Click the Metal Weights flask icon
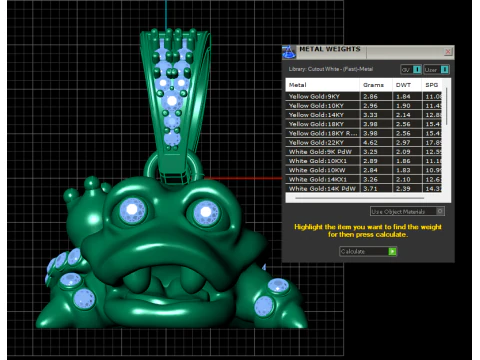This screenshot has height=360, width=480. 289,52
